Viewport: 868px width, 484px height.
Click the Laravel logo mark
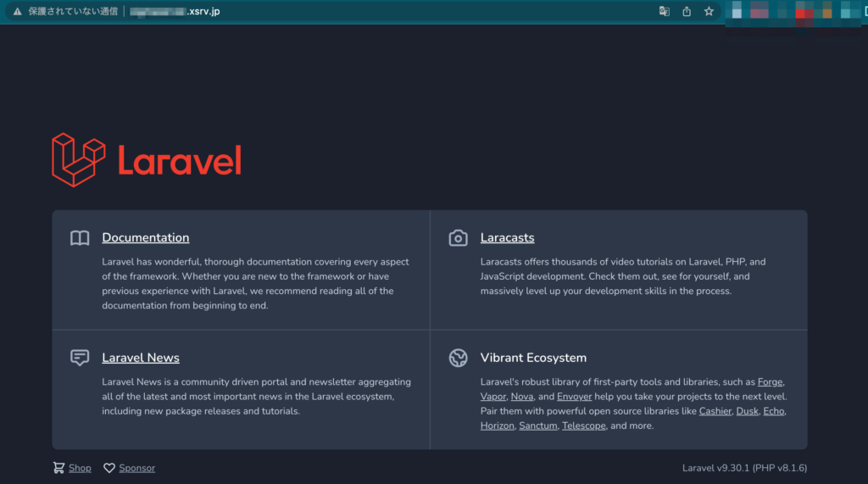[x=79, y=160]
